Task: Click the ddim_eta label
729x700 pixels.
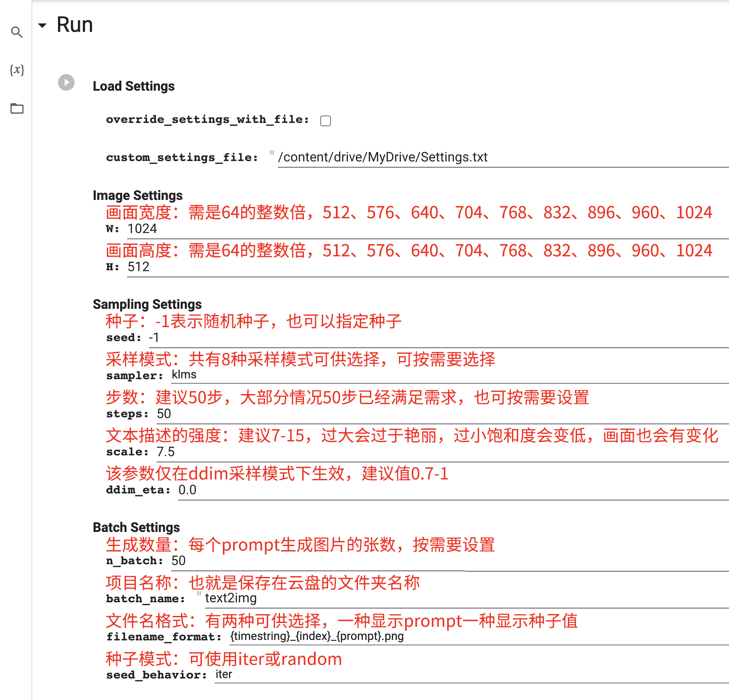Action: (x=138, y=490)
